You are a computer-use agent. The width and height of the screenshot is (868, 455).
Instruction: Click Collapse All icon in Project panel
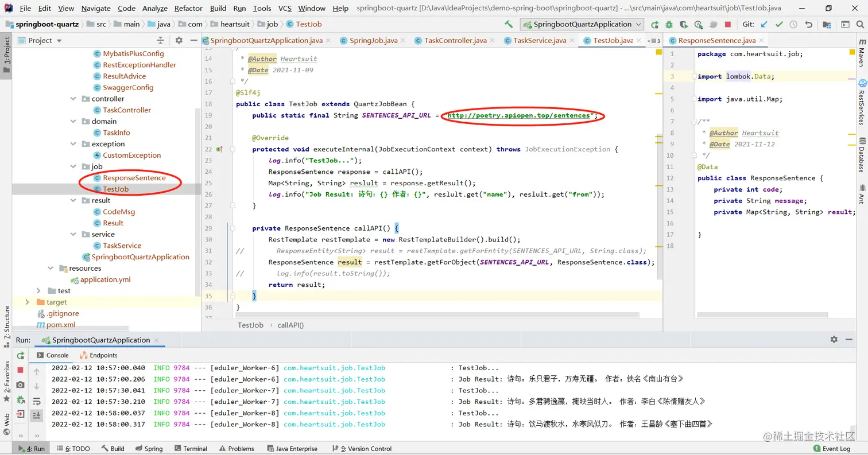click(x=161, y=40)
